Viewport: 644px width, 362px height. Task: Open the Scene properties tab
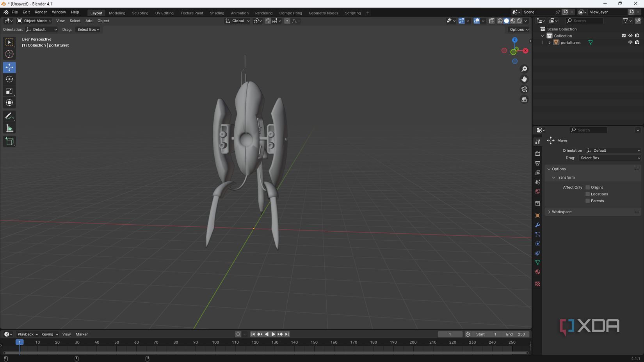point(537,182)
